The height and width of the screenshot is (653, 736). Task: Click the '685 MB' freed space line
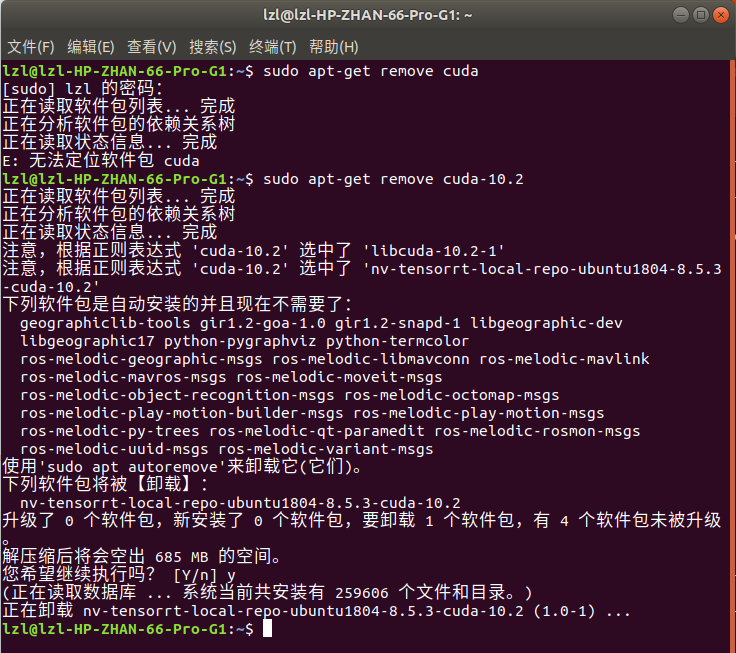click(142, 556)
